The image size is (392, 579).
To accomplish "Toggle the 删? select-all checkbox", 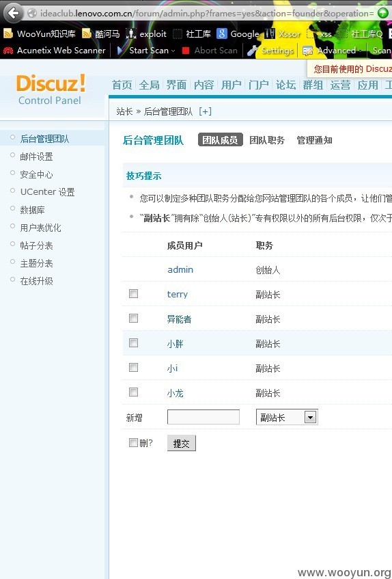I will coord(133,442).
